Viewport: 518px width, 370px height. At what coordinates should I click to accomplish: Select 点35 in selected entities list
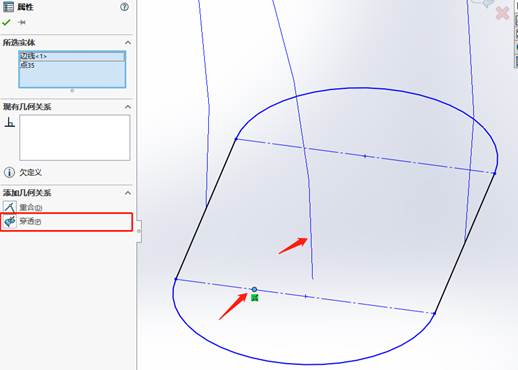point(27,65)
